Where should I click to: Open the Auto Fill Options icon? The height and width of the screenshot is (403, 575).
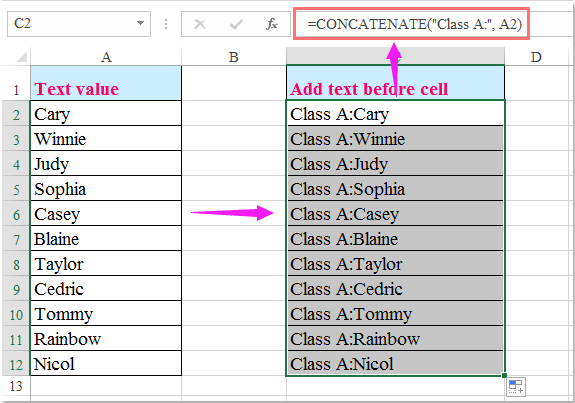click(x=516, y=387)
